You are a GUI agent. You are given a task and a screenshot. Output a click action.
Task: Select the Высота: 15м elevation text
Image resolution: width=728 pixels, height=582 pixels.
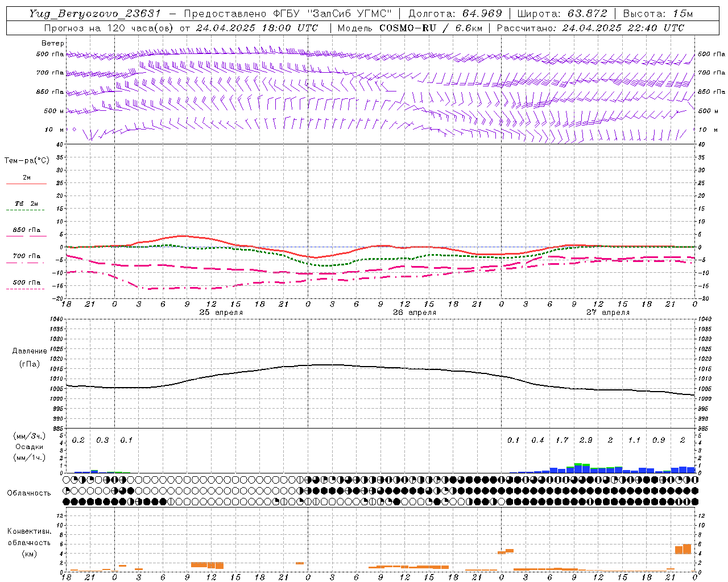coord(658,14)
